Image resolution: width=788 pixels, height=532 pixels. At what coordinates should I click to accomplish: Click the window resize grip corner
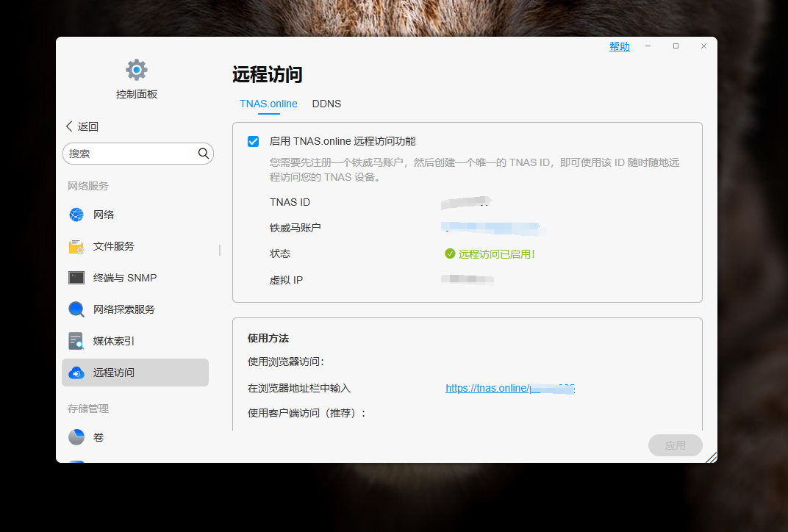coord(711,457)
